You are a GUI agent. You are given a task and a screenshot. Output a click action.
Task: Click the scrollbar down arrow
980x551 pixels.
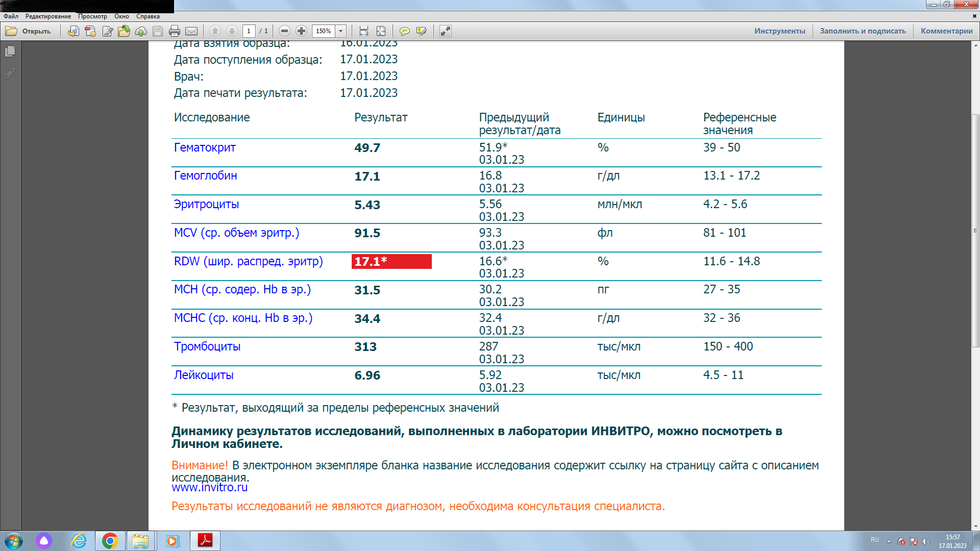975,527
